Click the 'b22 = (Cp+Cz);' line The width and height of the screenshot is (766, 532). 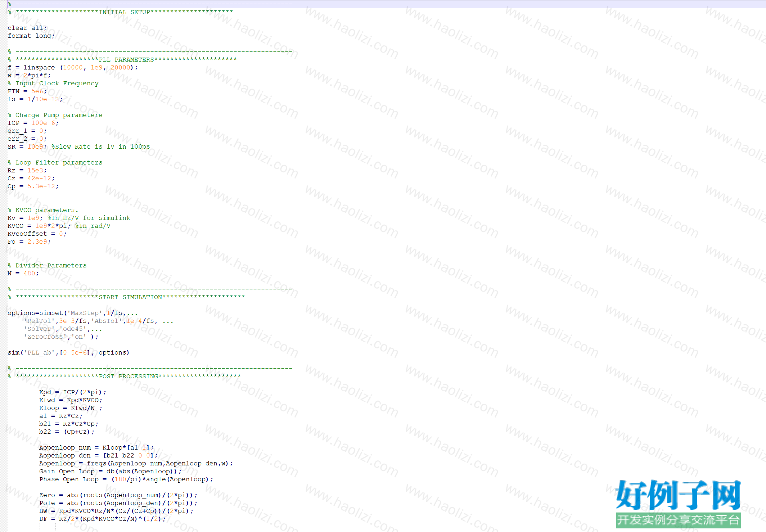(67, 432)
